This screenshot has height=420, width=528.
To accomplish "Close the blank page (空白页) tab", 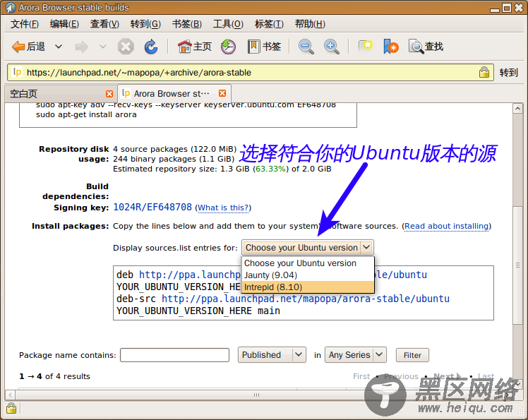I will [x=109, y=94].
